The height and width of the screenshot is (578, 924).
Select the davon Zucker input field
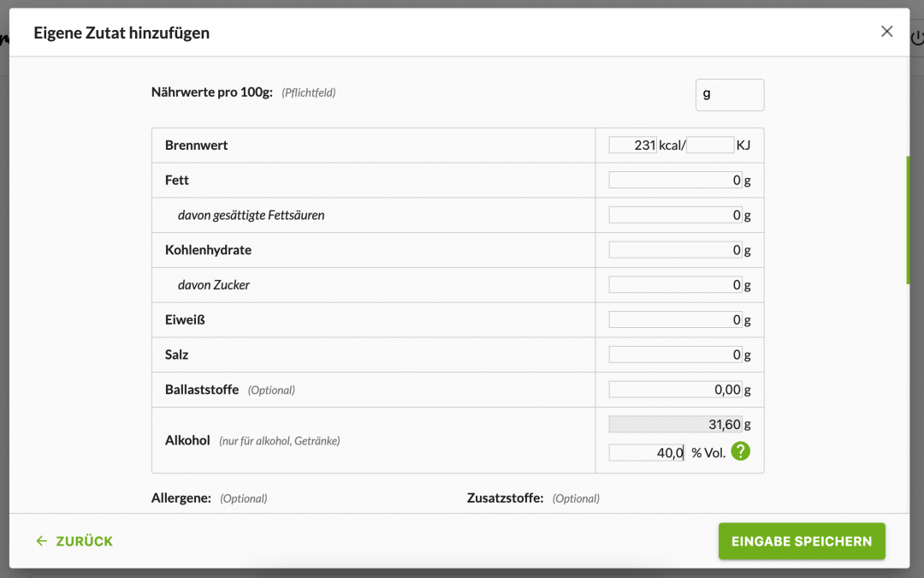click(674, 285)
